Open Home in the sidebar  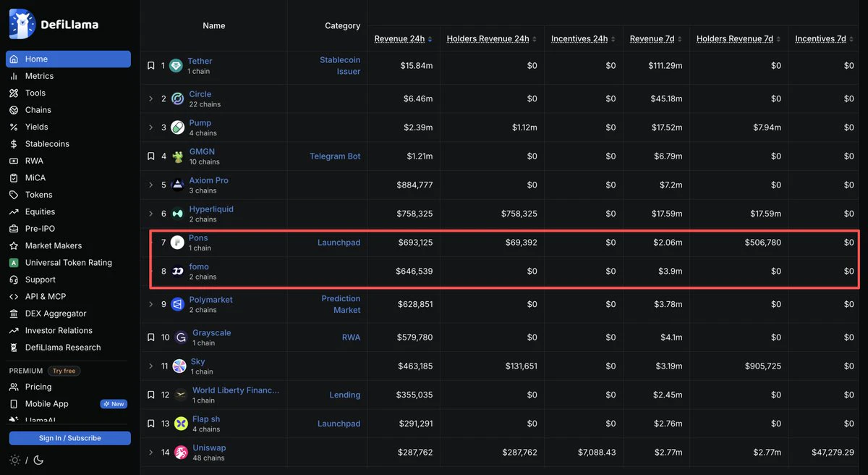68,59
